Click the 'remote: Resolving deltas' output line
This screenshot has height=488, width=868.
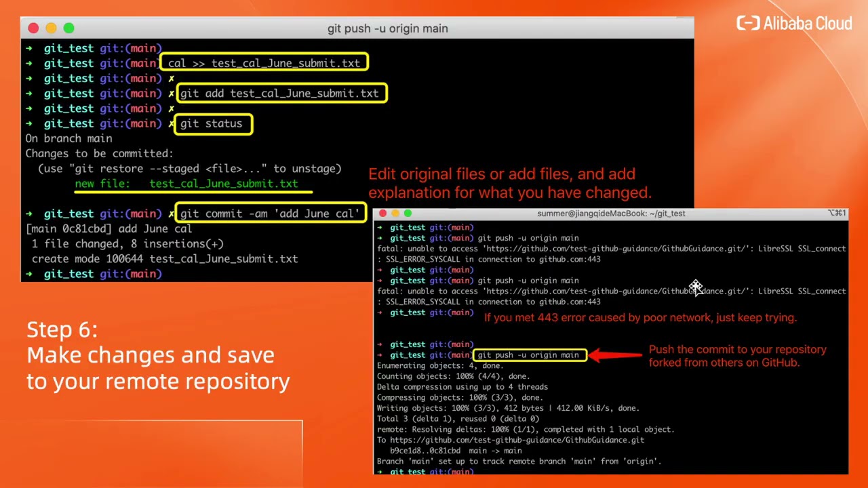pyautogui.click(x=526, y=430)
